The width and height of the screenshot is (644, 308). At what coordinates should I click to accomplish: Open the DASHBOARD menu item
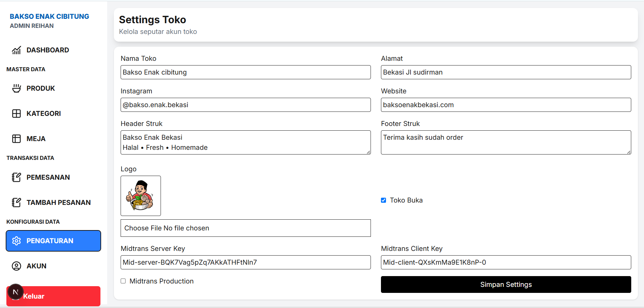53,50
